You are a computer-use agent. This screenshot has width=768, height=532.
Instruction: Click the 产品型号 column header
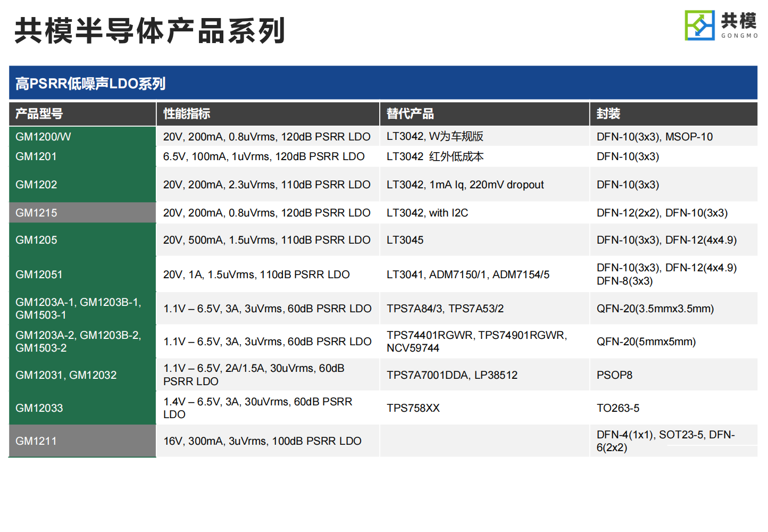39,114
